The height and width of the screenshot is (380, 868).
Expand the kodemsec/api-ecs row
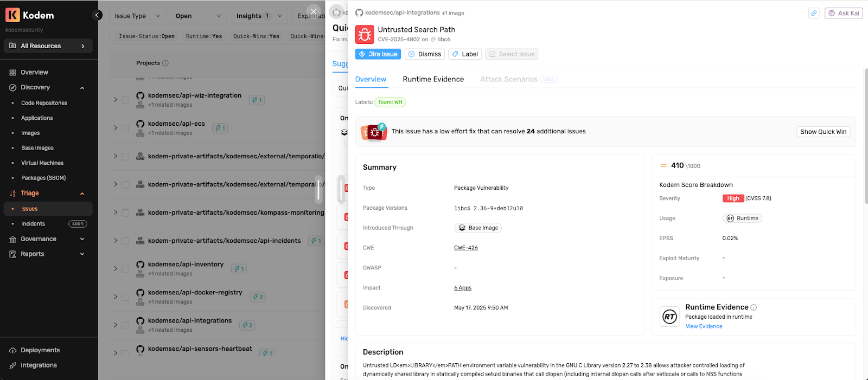pyautogui.click(x=116, y=128)
